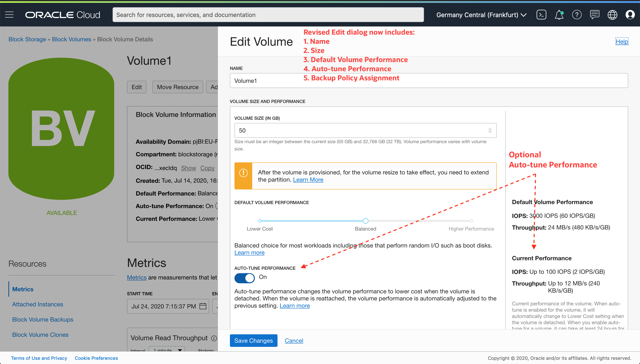The image size is (640, 364).
Task: Open the language globe icon
Action: (x=612, y=15)
